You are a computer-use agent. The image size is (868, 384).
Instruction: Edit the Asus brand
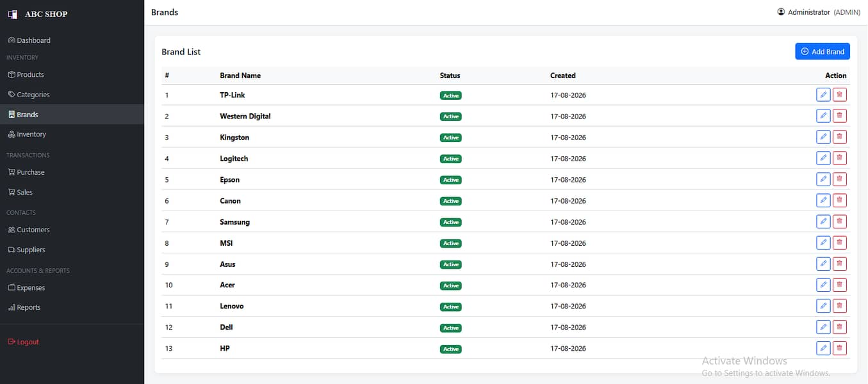(823, 264)
